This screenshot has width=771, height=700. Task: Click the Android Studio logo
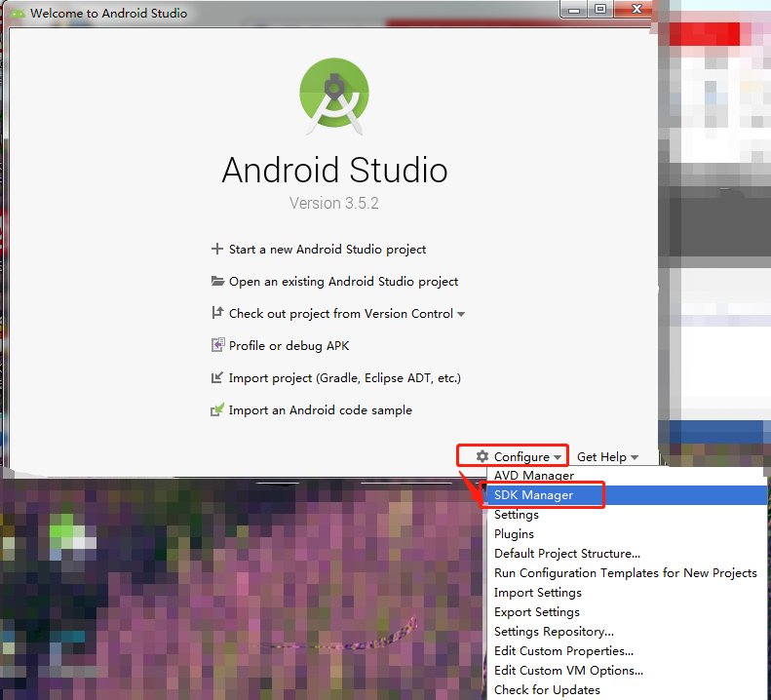(x=334, y=97)
